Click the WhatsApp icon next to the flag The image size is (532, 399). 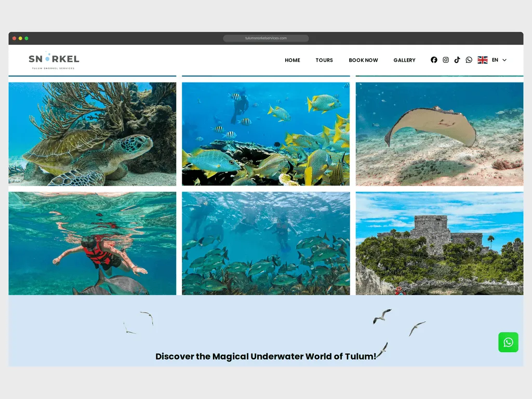tap(469, 60)
